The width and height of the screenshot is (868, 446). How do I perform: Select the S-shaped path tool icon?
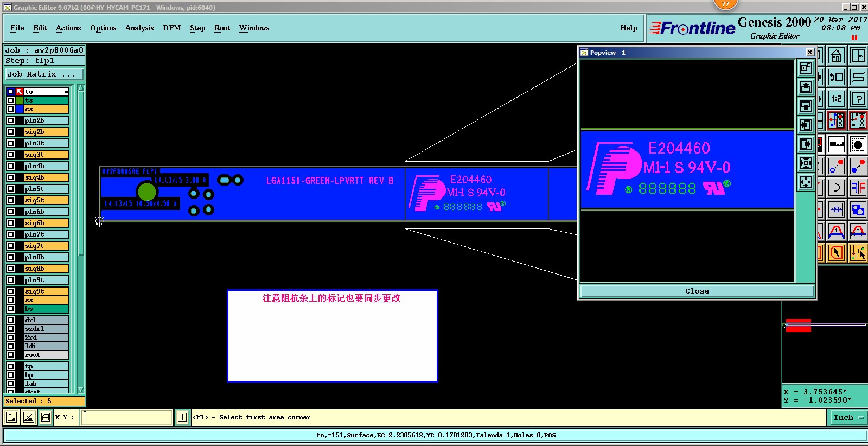coord(858,77)
